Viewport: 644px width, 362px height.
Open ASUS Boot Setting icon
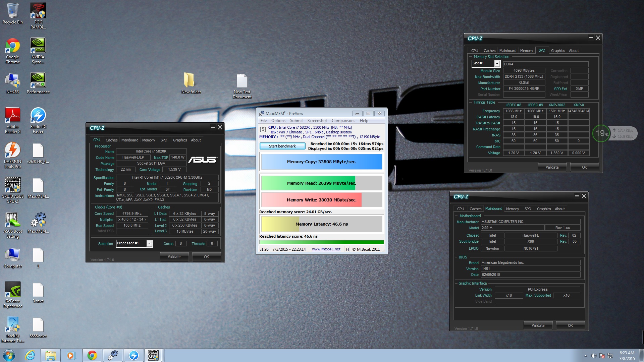(13, 225)
